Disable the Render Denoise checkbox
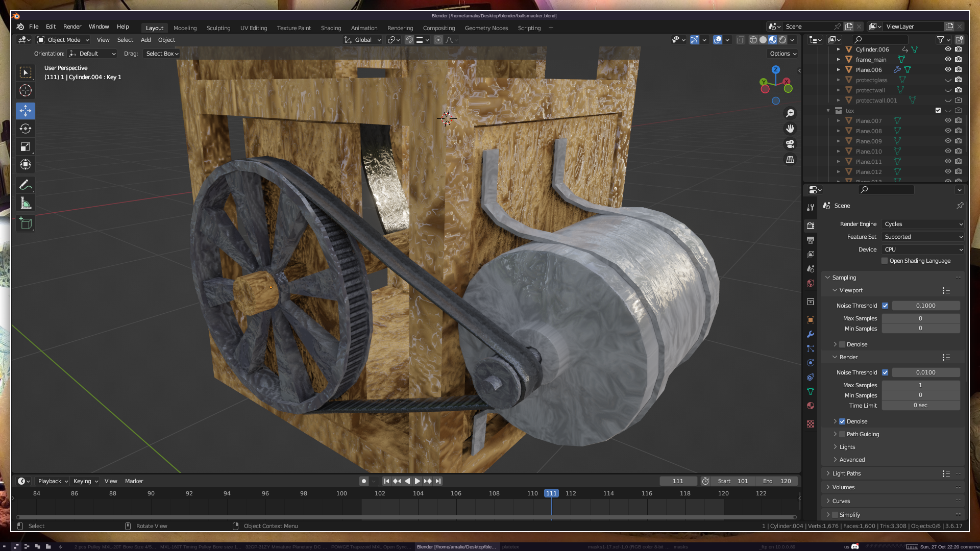Screen dimensions: 980x551 [x=842, y=421]
